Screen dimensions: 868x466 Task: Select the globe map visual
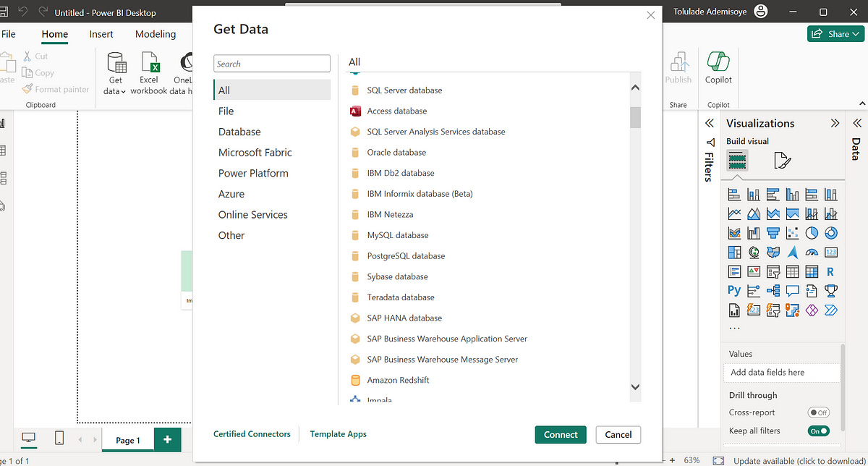click(x=754, y=253)
